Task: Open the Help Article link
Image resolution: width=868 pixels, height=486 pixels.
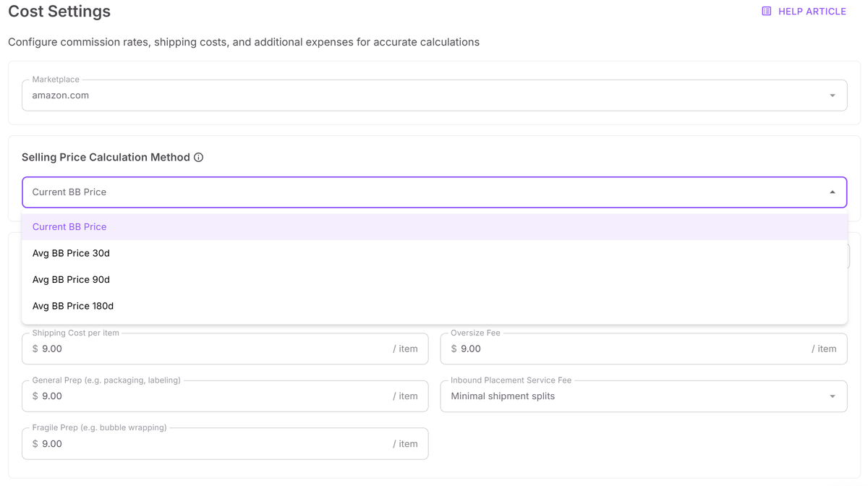Action: click(x=804, y=12)
